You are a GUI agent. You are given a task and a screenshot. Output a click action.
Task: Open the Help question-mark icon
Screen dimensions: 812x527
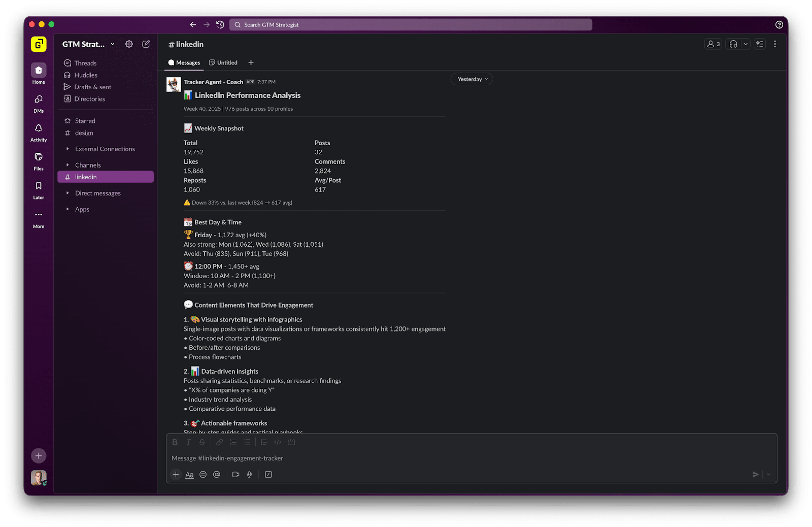tap(779, 24)
